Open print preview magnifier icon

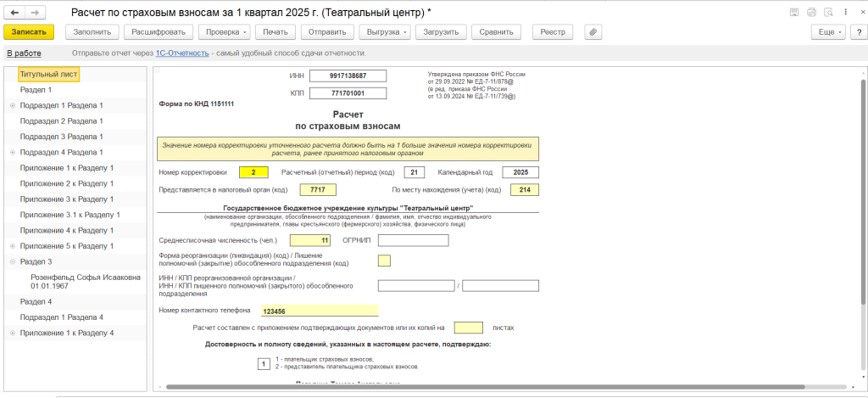[x=828, y=13]
